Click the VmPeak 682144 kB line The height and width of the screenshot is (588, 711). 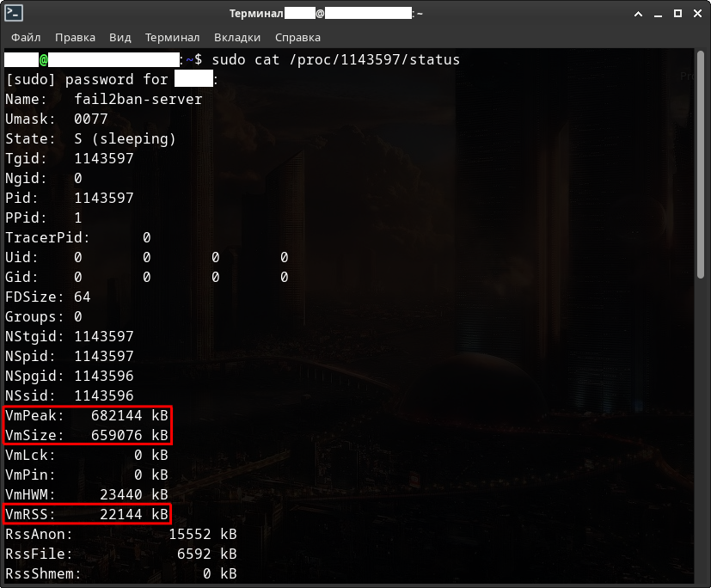(x=87, y=415)
